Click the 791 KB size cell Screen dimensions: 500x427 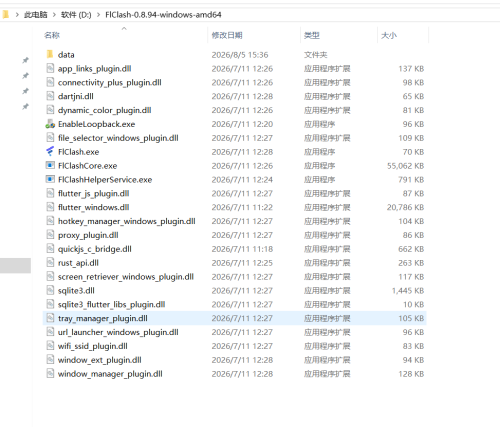pyautogui.click(x=411, y=180)
